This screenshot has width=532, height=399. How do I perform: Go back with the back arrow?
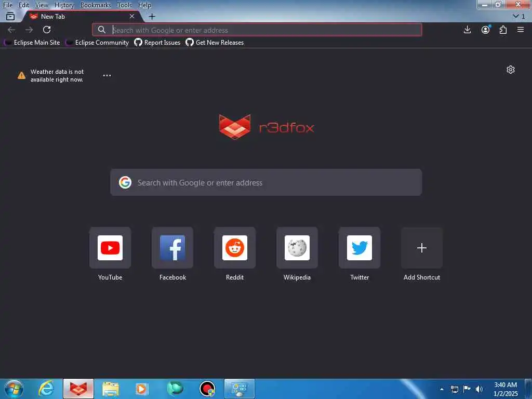click(11, 30)
